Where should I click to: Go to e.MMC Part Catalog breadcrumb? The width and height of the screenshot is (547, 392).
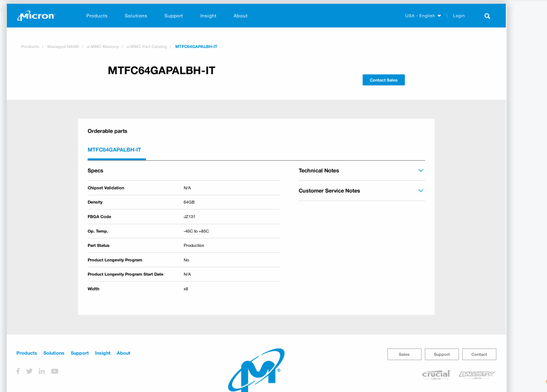tap(147, 46)
